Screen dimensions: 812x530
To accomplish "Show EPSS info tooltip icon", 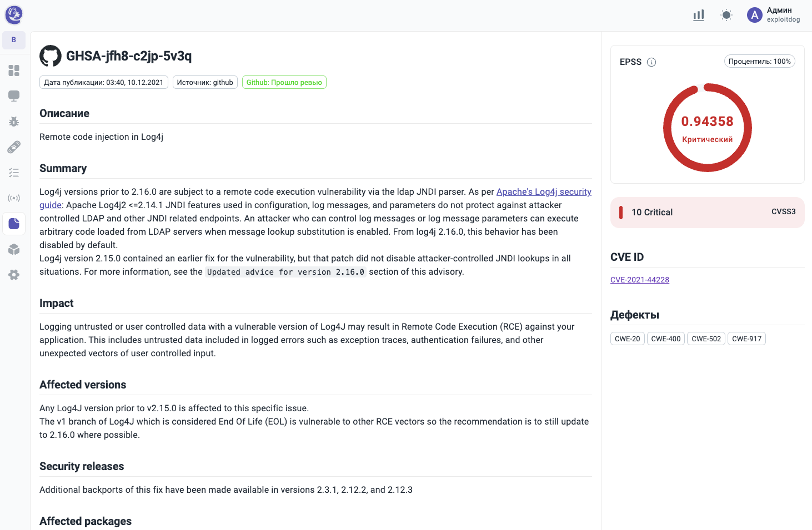I will click(651, 62).
